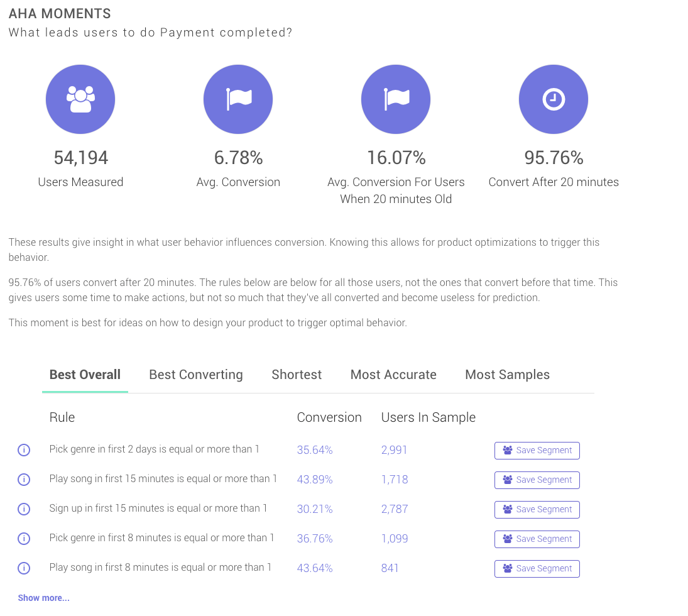Click the clock icon above 95.76%
The height and width of the screenshot is (616, 688).
554,99
